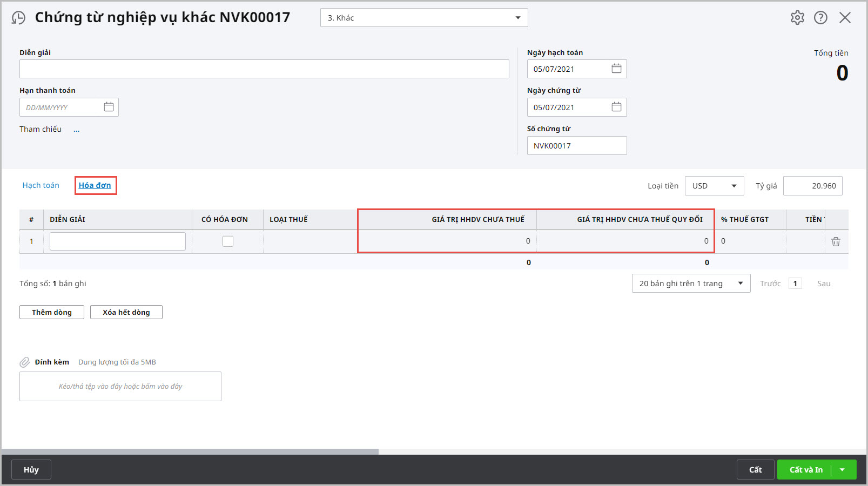868x486 pixels.
Task: Expand the '20 bản ghi trên 1 trang' dropdown
Action: click(740, 283)
